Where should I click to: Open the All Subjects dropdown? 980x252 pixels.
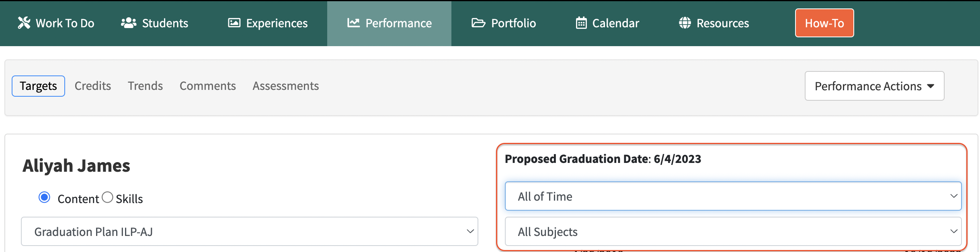(733, 232)
